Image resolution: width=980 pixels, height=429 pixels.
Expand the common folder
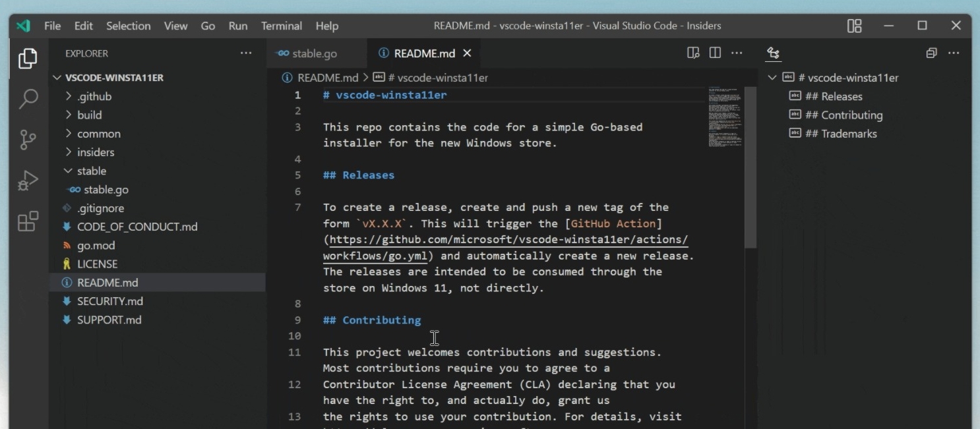(96, 134)
